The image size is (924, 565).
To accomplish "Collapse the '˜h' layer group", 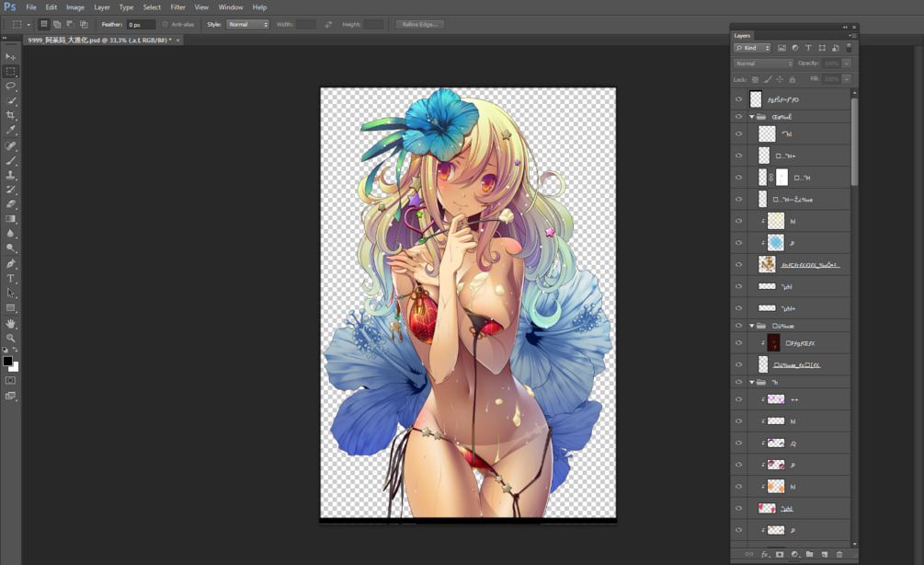I will coord(752,382).
